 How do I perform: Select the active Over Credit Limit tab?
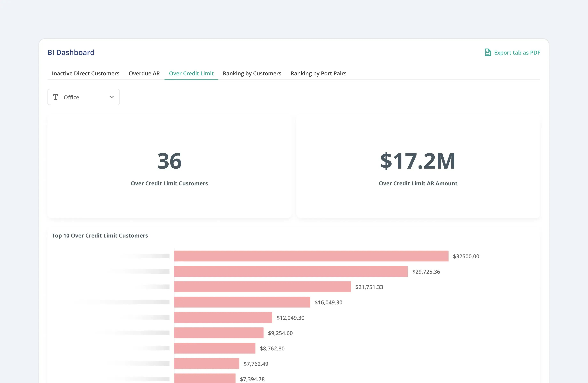coord(191,73)
